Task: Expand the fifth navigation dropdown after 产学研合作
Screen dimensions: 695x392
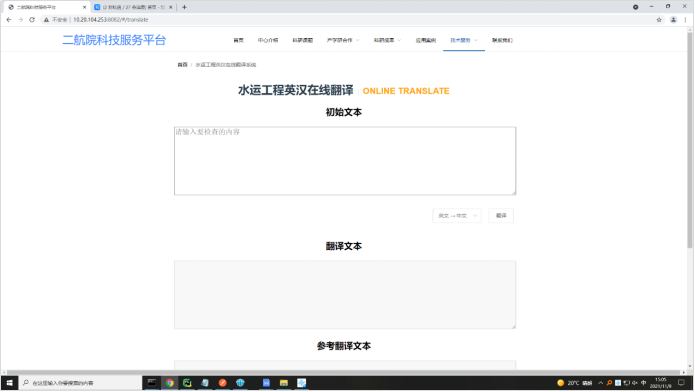Action: [x=387, y=40]
